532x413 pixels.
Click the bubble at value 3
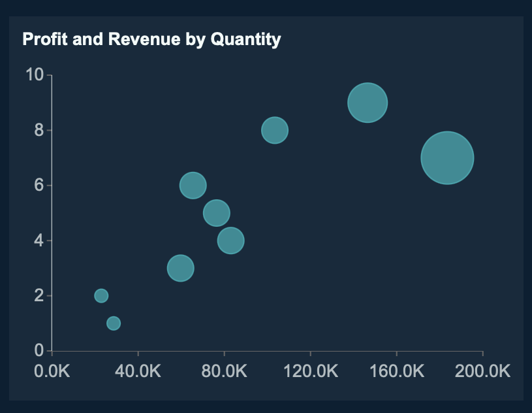pos(181,268)
